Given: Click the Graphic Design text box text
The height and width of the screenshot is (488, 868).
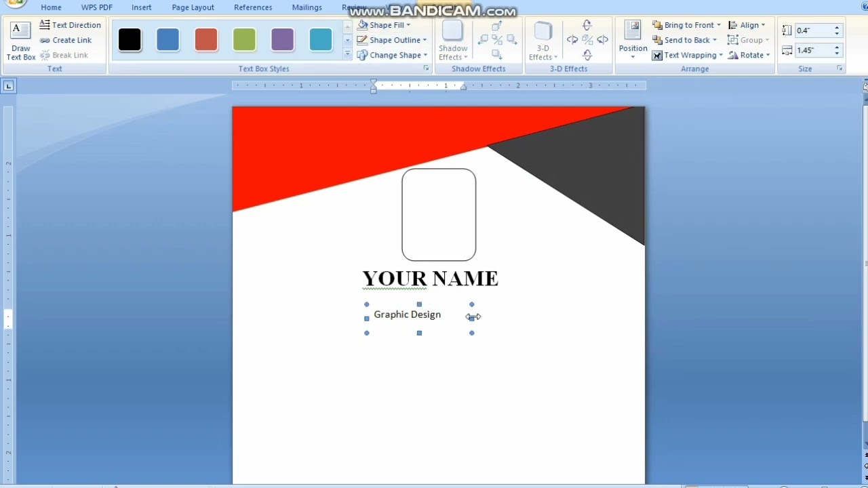Looking at the screenshot, I should pyautogui.click(x=407, y=314).
